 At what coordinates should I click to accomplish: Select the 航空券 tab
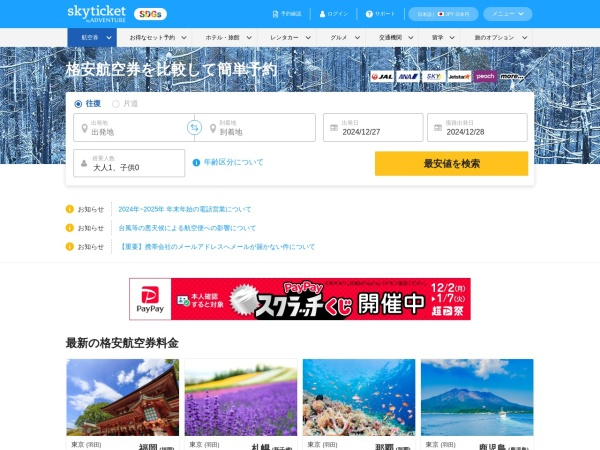point(92,38)
